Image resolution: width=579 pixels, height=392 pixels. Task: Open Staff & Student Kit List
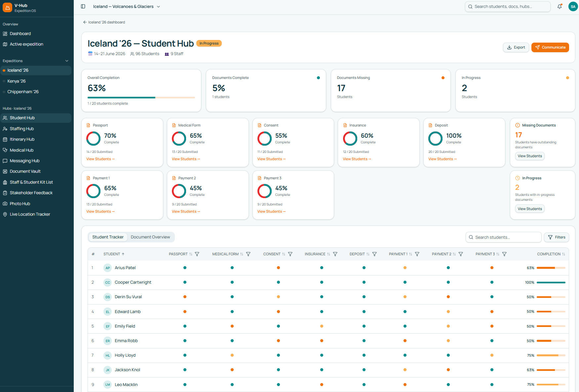tap(36, 182)
